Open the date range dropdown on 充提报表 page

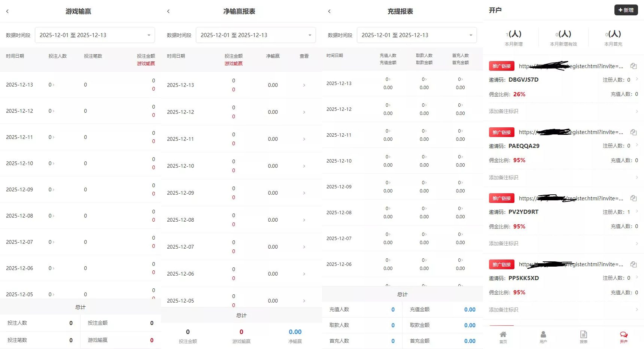417,35
